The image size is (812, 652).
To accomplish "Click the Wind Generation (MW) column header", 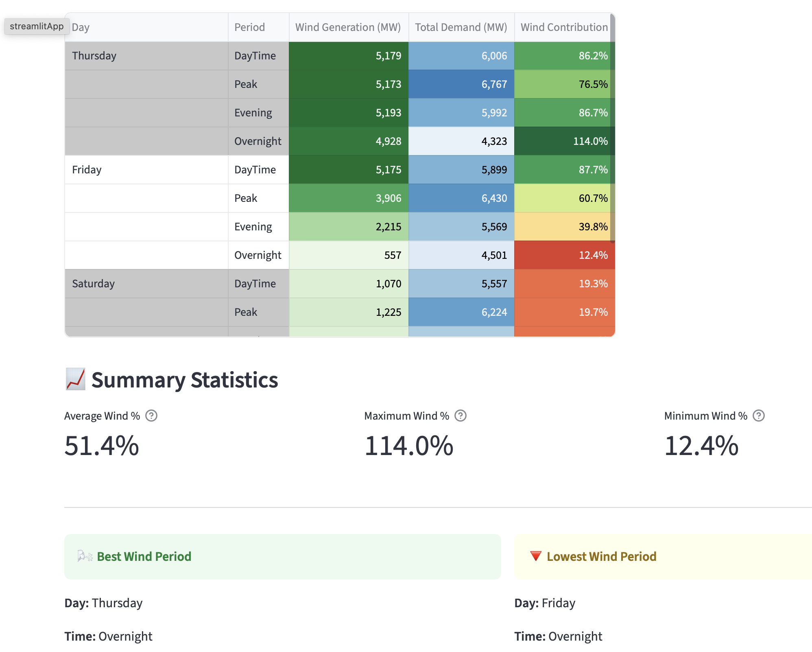I will [348, 27].
